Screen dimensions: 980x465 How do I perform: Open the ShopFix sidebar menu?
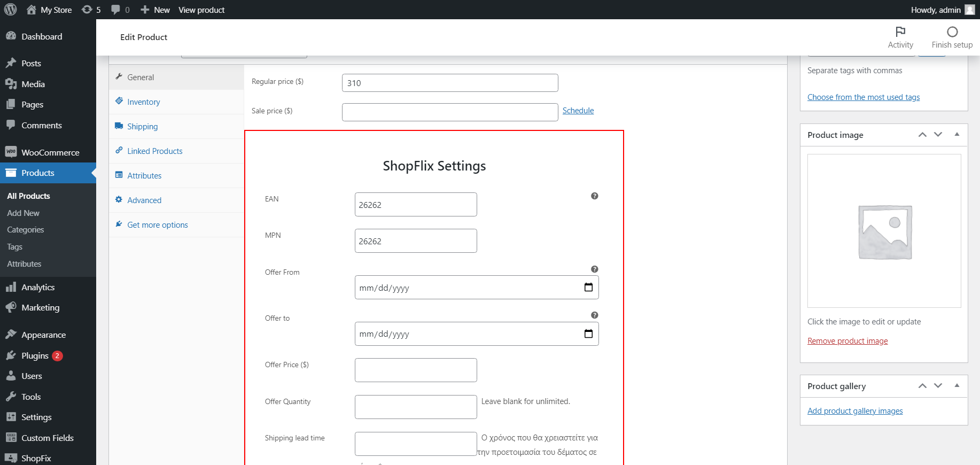click(x=48, y=458)
